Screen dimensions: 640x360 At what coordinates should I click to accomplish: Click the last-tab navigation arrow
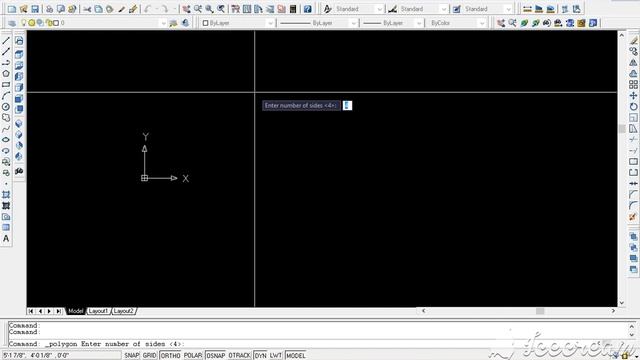pos(58,311)
